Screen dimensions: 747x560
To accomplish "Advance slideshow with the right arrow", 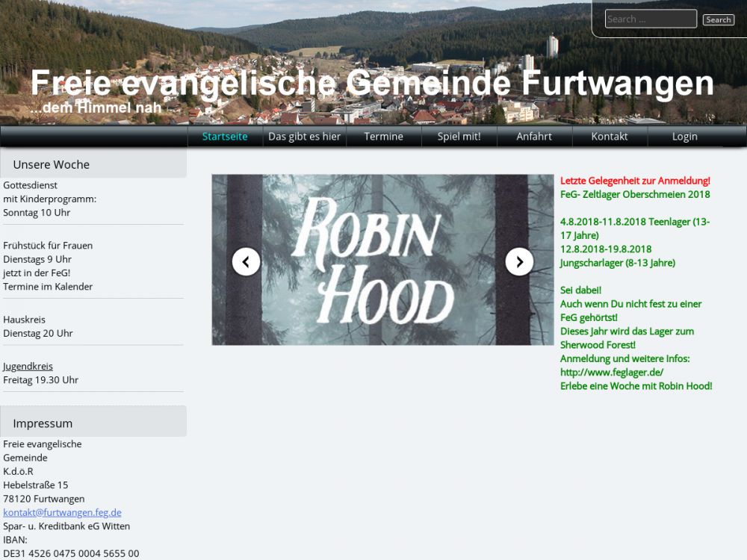I will click(519, 261).
